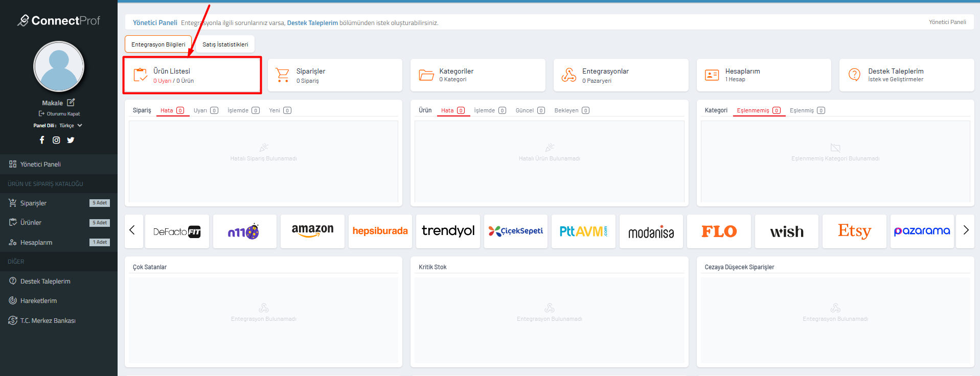Switch to Entegrasyon Bilgileri tab
The width and height of the screenshot is (980, 376).
[x=158, y=44]
